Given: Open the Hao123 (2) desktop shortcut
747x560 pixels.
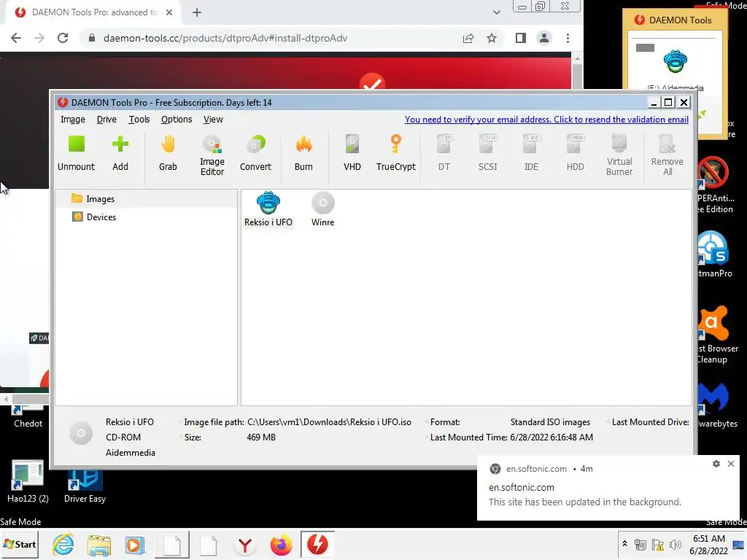Looking at the screenshot, I should pos(28,482).
